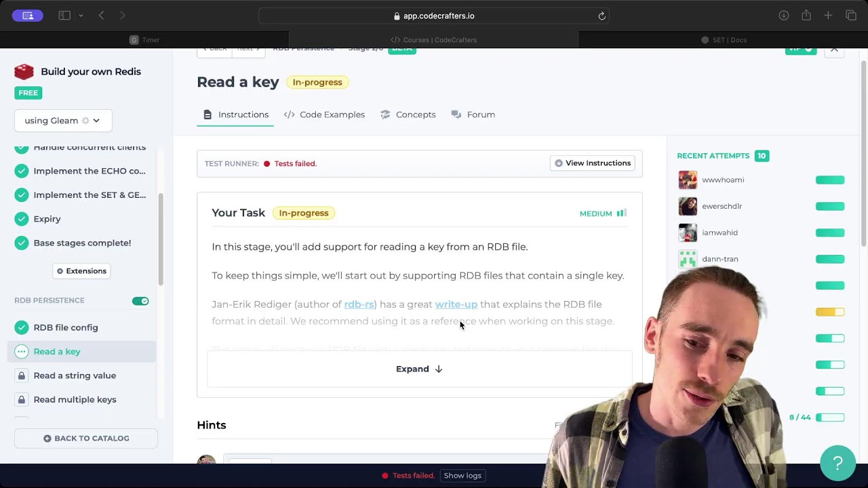
Task: Click the iamwahid username
Action: (719, 232)
